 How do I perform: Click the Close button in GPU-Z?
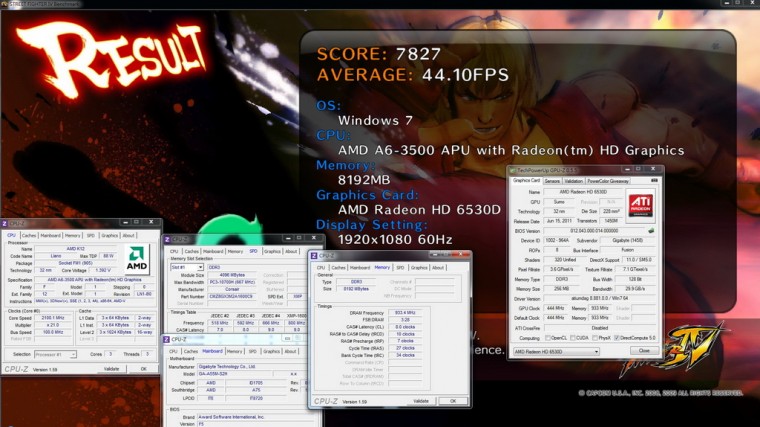(x=643, y=351)
